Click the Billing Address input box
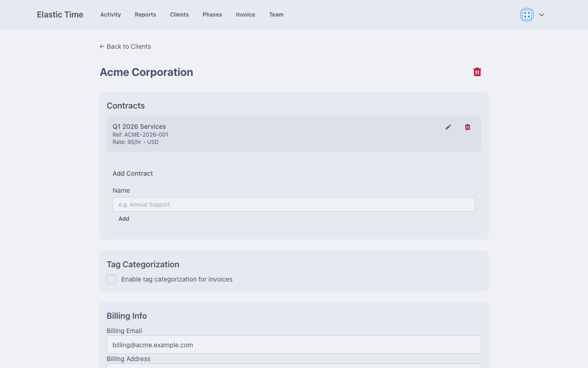Viewport: 588px width, 368px height. click(x=294, y=366)
